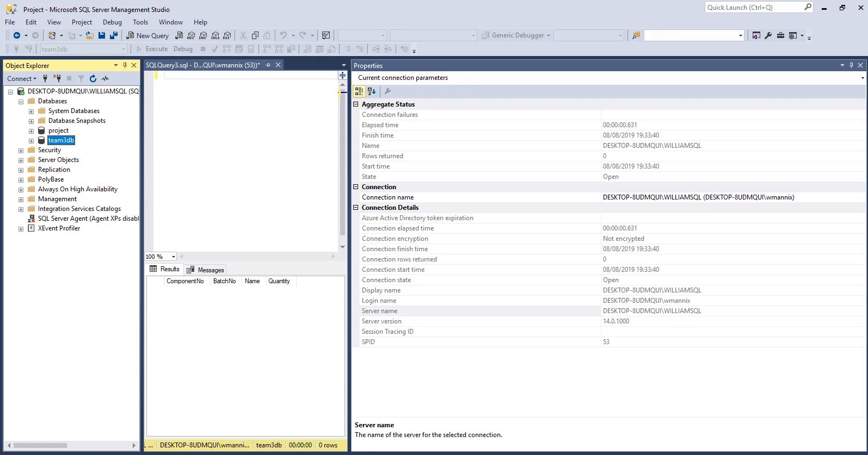
Task: Click the Undo arrow icon
Action: [x=284, y=35]
